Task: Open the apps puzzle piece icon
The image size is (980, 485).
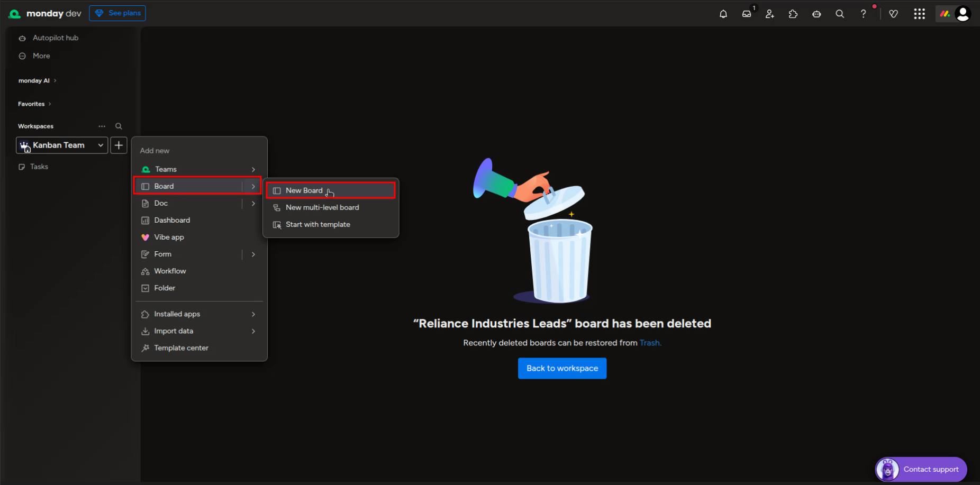Action: tap(793, 14)
